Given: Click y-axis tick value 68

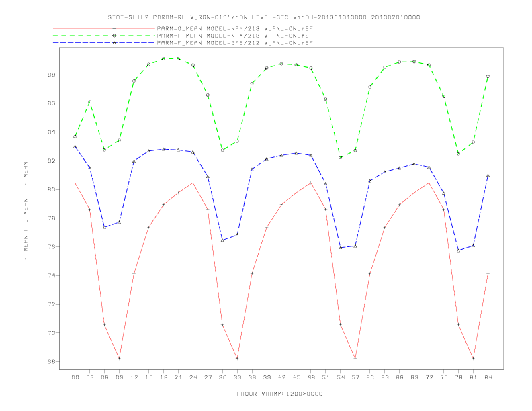Looking at the screenshot, I should (51, 361).
